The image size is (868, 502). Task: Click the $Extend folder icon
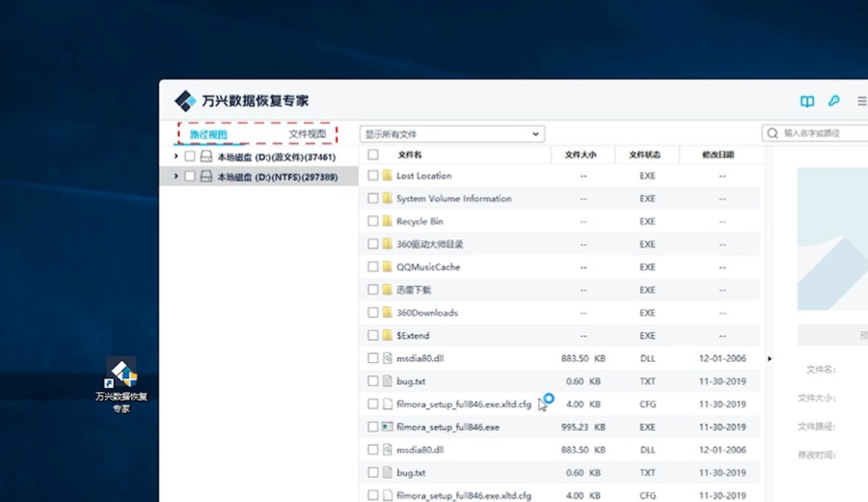[x=387, y=335]
